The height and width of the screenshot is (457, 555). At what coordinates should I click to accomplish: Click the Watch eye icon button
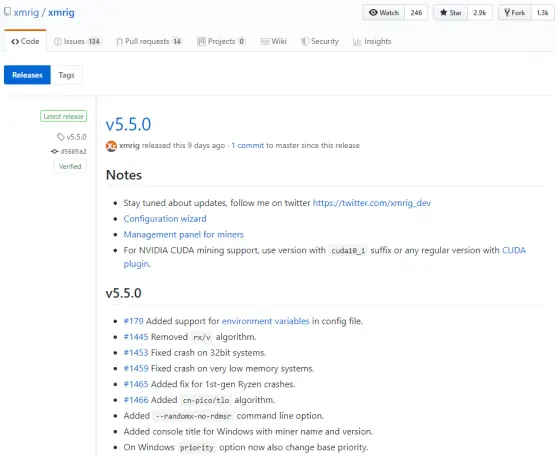tap(384, 13)
